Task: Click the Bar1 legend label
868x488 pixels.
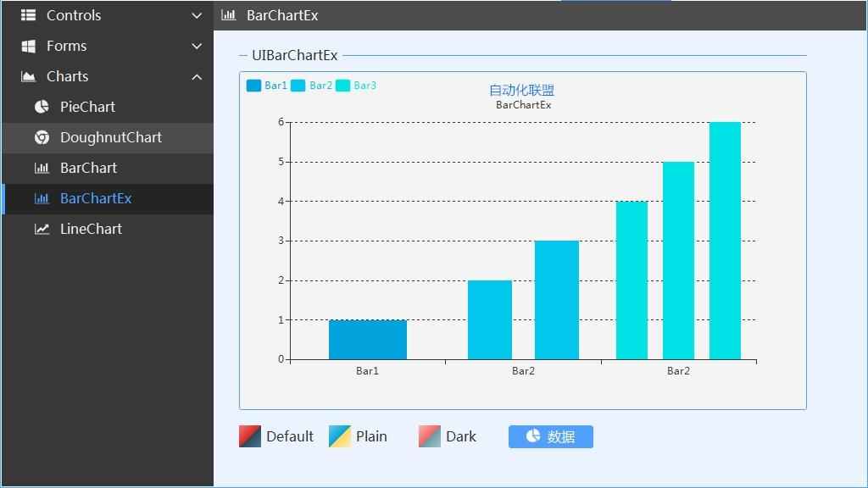Action: click(x=275, y=86)
